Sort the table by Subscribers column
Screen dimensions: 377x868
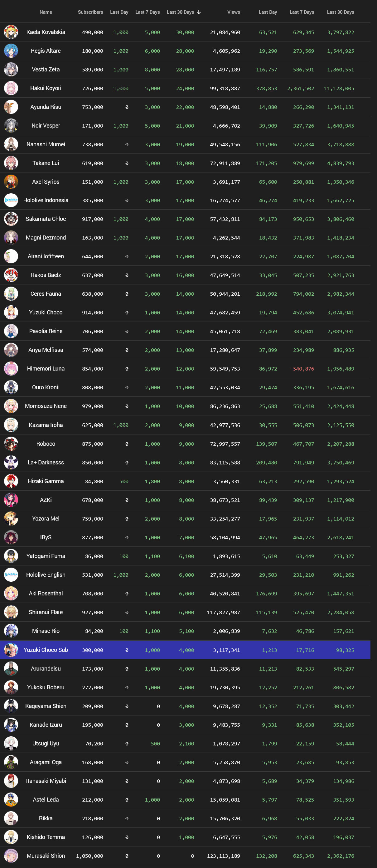(x=90, y=12)
